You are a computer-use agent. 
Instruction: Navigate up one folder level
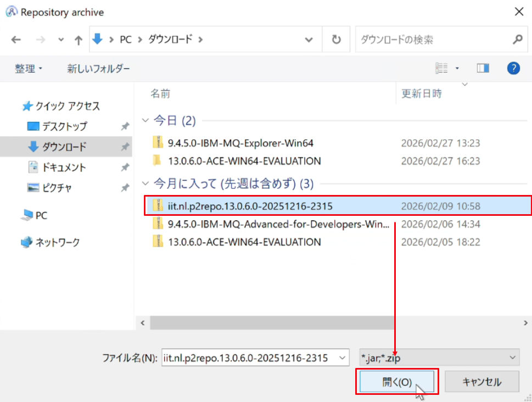click(x=79, y=40)
